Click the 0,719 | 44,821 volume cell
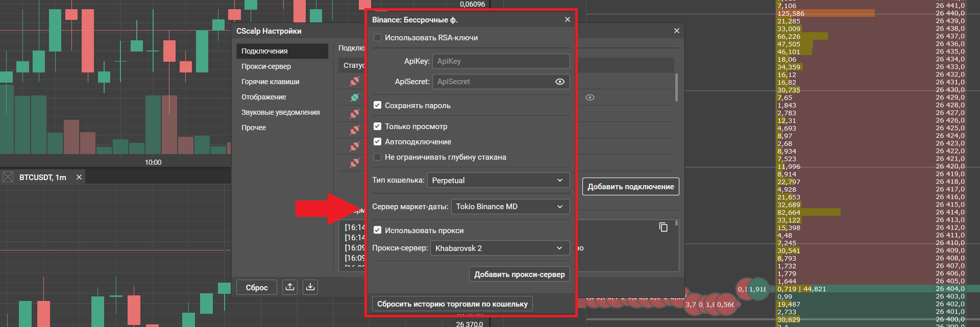Image resolution: width=980 pixels, height=327 pixels. click(801, 289)
